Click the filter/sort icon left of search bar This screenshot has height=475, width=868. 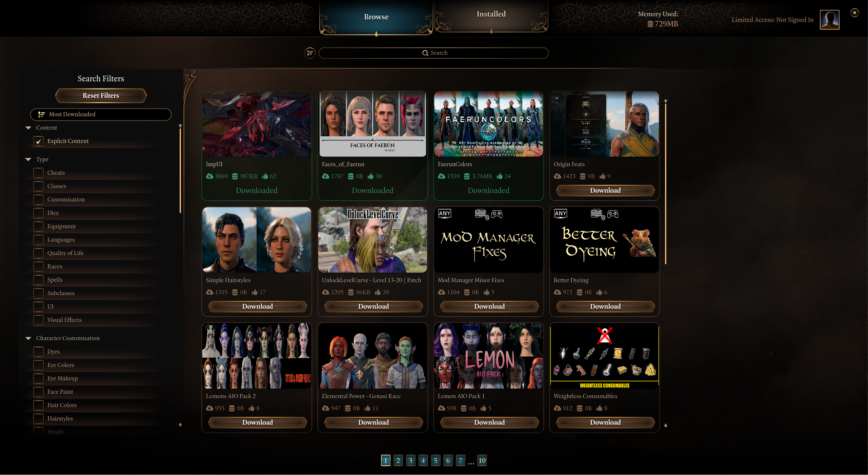pos(309,53)
